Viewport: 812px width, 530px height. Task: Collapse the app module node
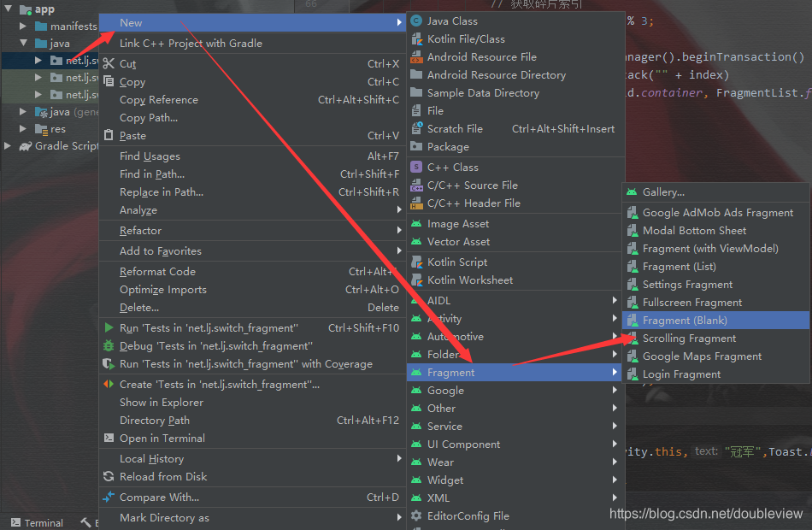point(9,9)
